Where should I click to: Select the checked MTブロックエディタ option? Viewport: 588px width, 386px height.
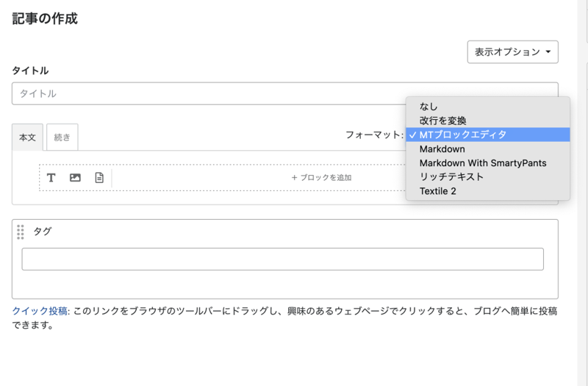tap(462, 135)
